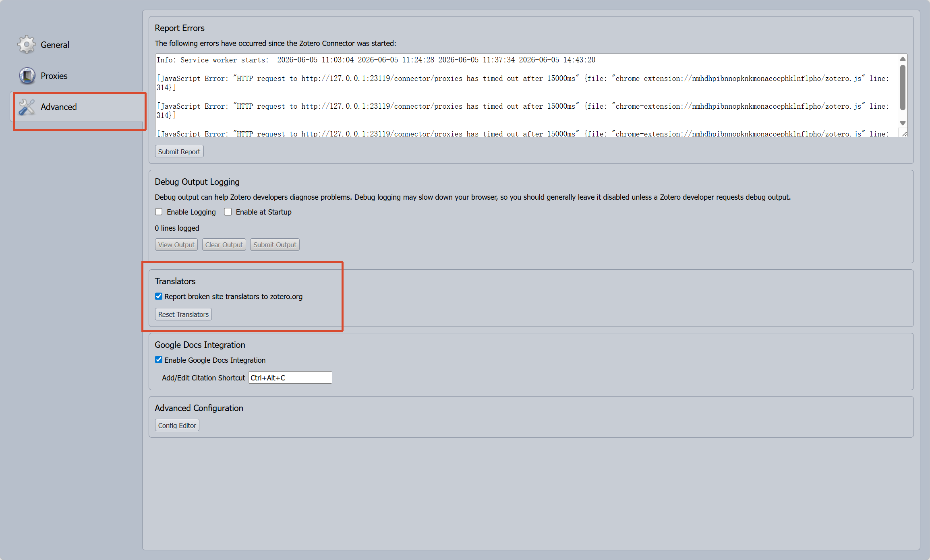This screenshot has width=930, height=560.
Task: Click the 'Advanced Configuration' heading
Action: point(199,408)
